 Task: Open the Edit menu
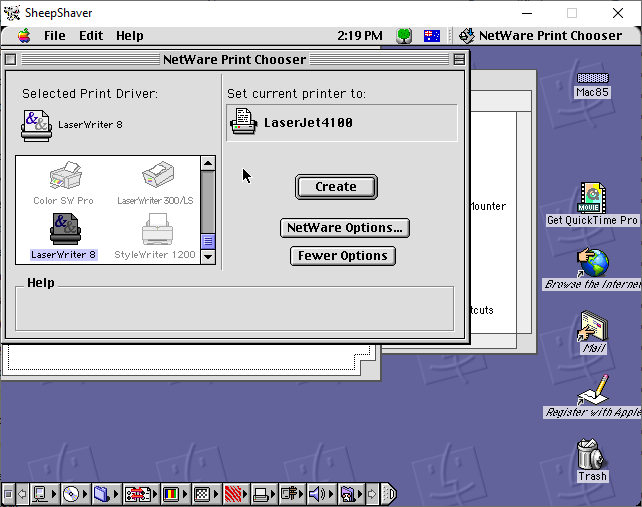click(x=91, y=36)
